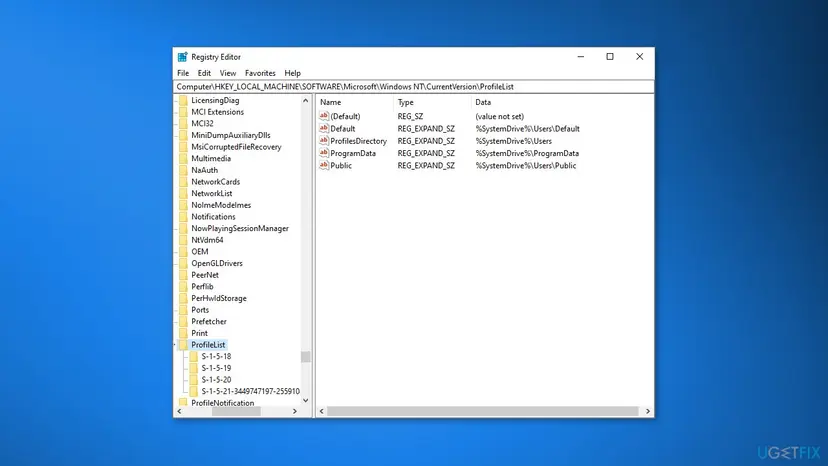Open the Favorites menu
The height and width of the screenshot is (466, 828).
coord(260,73)
